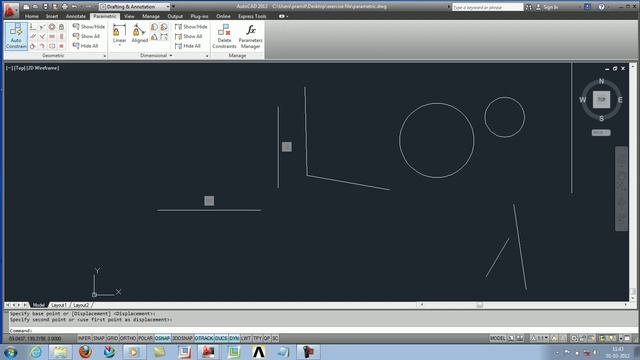
Task: Switch to the Annotate ribbon tab
Action: click(76, 16)
